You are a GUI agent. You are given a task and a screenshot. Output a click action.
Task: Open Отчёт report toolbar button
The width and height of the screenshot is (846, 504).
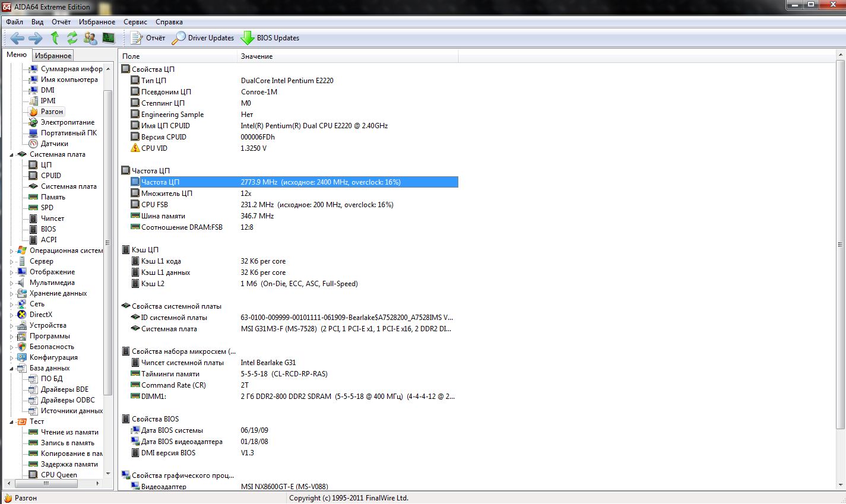[x=148, y=38]
